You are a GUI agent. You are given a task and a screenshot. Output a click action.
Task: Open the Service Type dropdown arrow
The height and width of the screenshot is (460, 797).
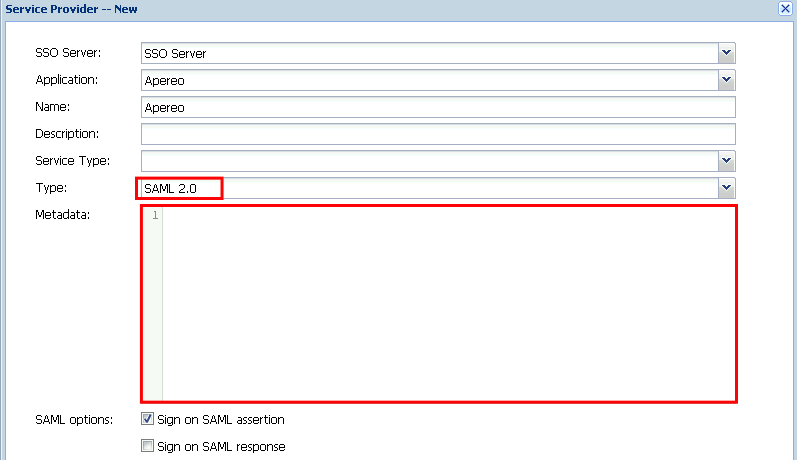pos(726,161)
